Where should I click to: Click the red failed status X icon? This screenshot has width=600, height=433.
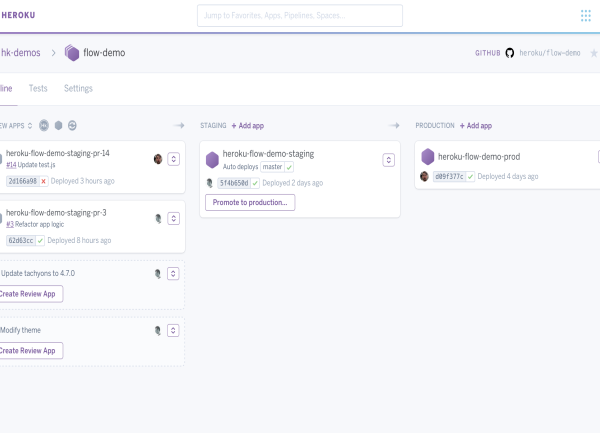pyautogui.click(x=44, y=181)
